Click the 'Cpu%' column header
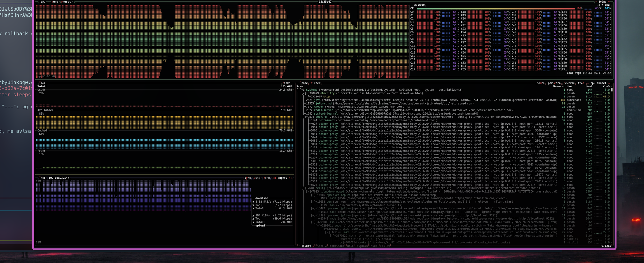 pyautogui.click(x=606, y=86)
